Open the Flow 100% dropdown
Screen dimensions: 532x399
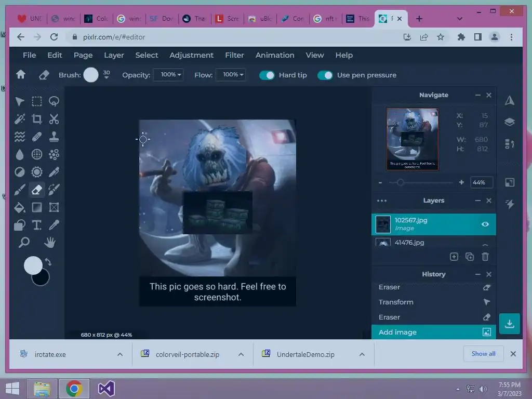pos(231,75)
